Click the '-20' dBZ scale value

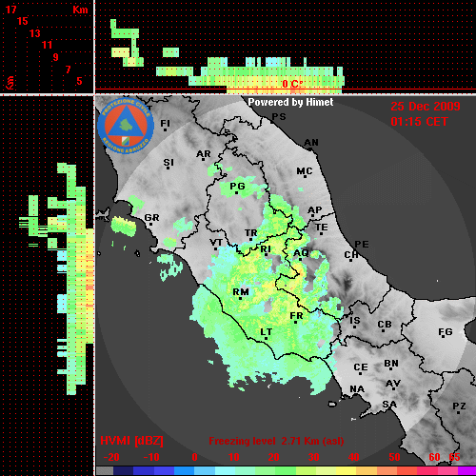coord(111,457)
